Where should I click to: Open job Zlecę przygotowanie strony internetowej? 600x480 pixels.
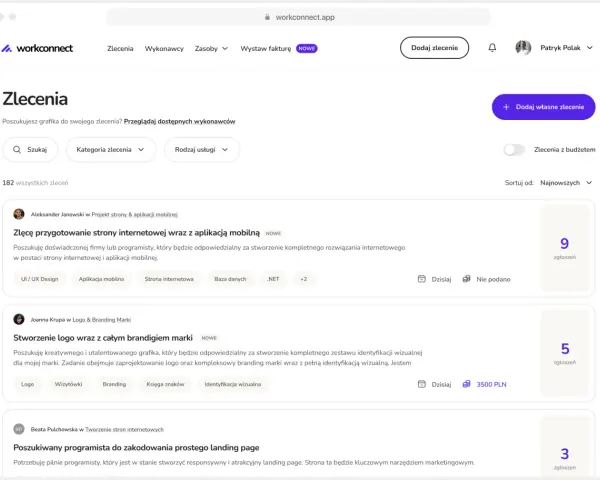(136, 233)
